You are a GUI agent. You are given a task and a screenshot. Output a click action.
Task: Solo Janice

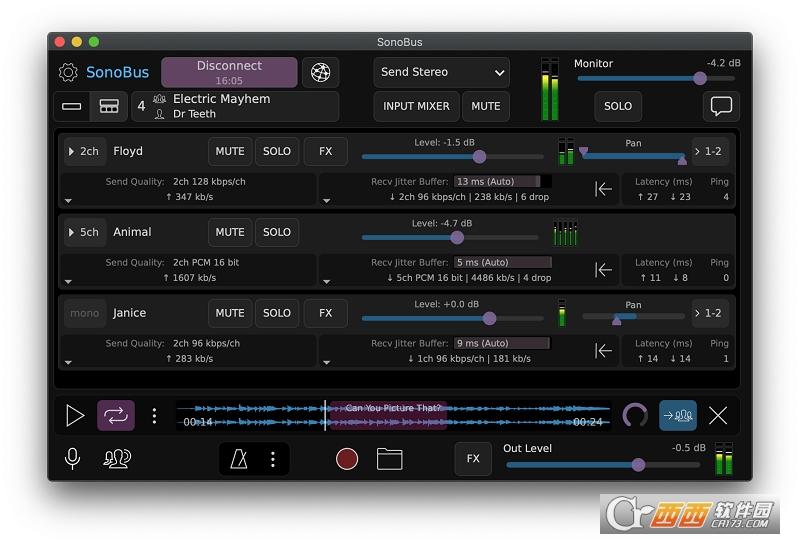point(277,313)
